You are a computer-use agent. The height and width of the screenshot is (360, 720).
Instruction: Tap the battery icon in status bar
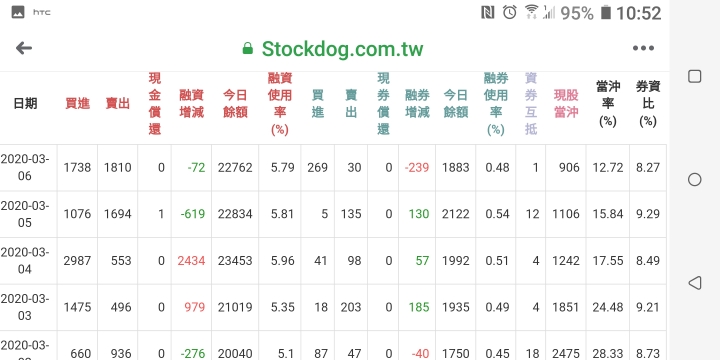[606, 12]
